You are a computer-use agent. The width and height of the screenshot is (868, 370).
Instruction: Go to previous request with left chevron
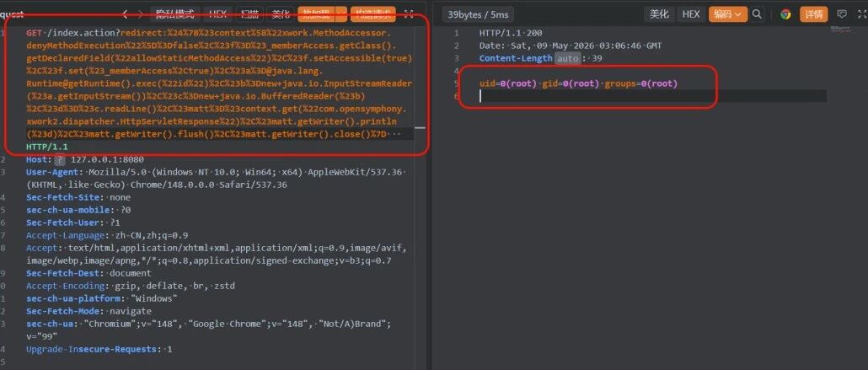point(125,14)
